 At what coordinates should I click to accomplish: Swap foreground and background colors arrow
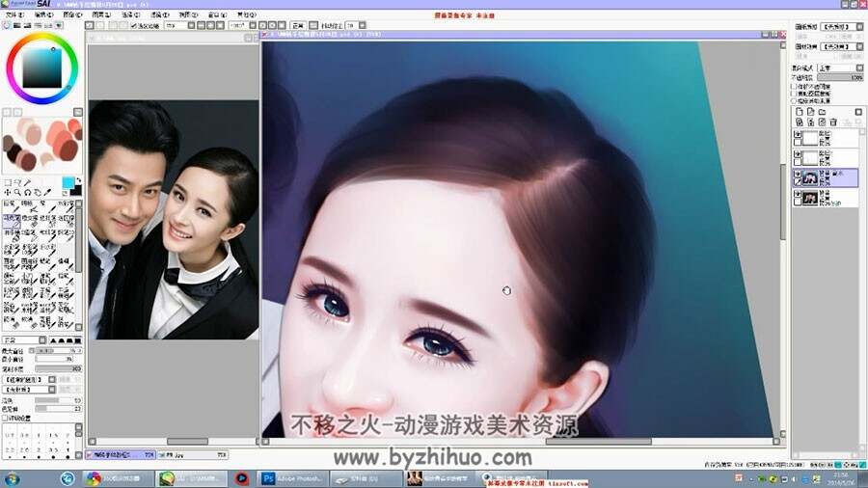point(79,179)
